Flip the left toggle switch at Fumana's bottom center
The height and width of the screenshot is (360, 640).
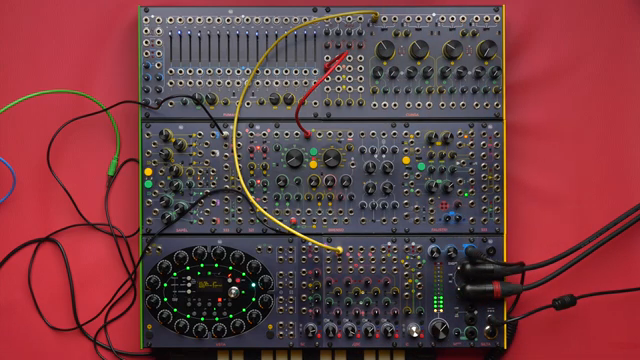click(x=234, y=94)
